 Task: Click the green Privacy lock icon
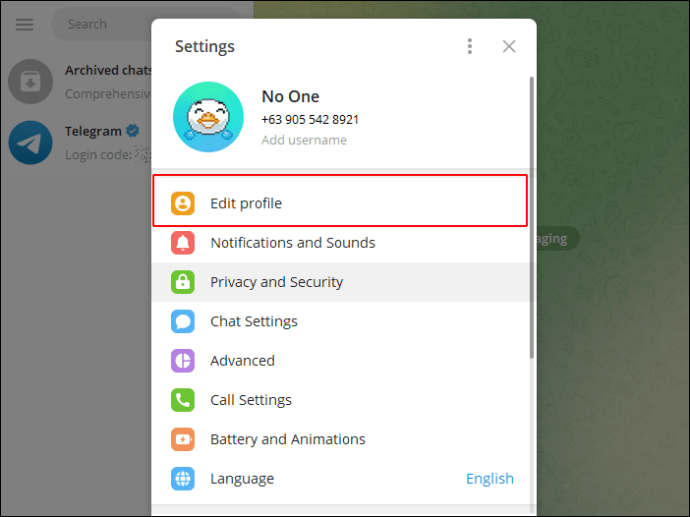click(182, 282)
